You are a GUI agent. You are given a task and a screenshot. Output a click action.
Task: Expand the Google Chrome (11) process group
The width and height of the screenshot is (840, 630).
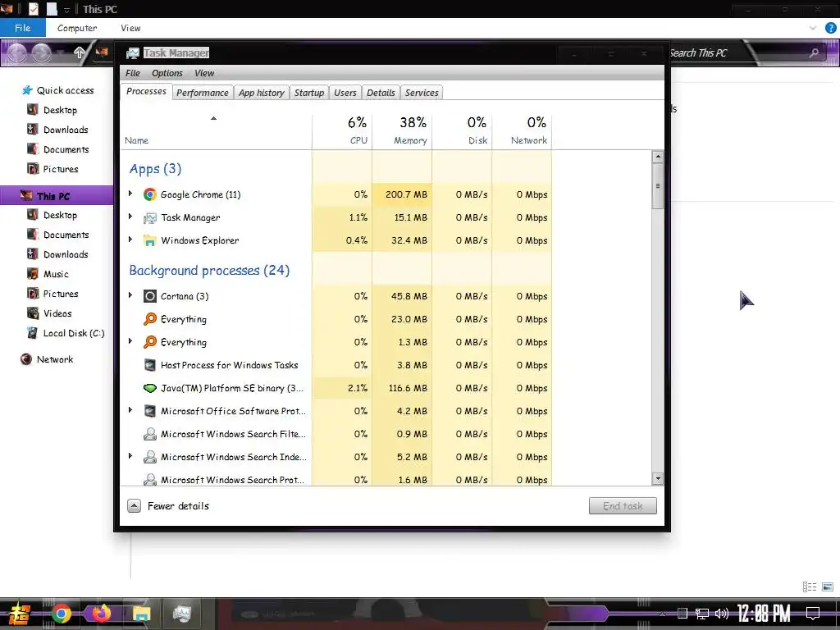pyautogui.click(x=130, y=194)
